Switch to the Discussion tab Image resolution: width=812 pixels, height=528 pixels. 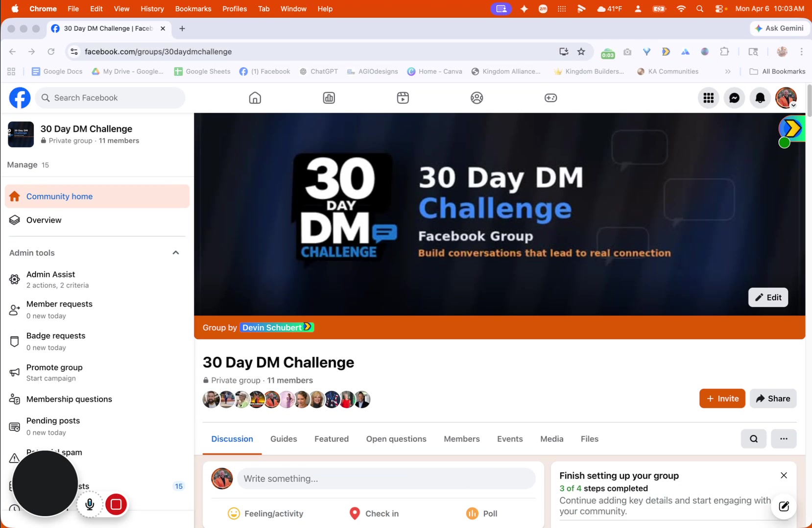pos(232,439)
